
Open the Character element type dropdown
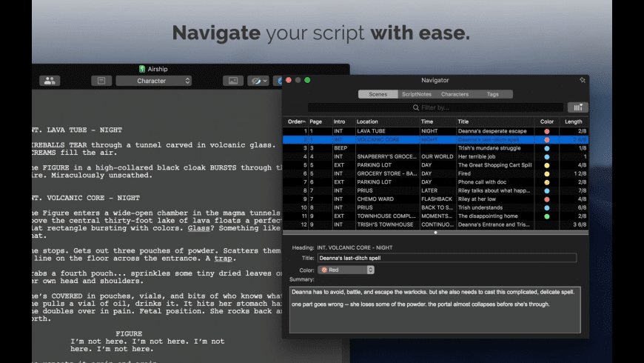point(154,81)
